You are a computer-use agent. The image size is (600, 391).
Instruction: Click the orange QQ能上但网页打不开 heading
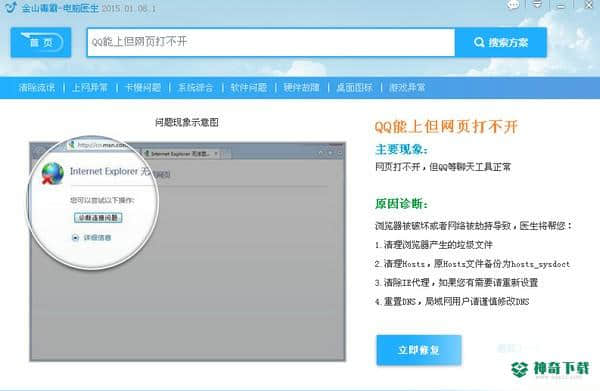click(446, 127)
